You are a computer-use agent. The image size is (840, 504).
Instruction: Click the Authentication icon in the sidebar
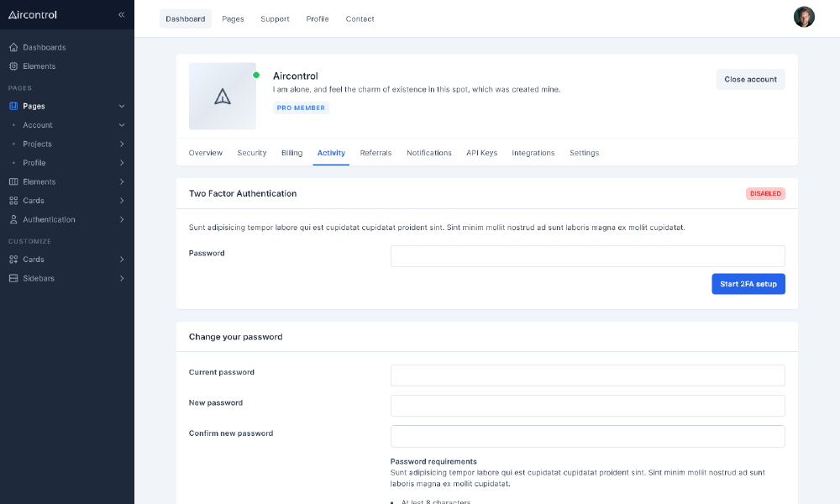[x=14, y=219]
